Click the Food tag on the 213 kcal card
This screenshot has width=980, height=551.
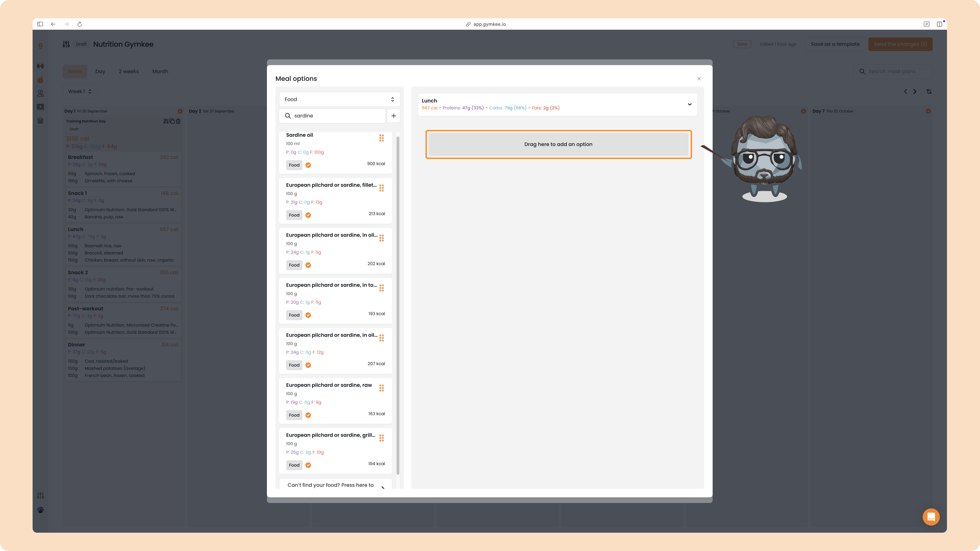click(294, 215)
